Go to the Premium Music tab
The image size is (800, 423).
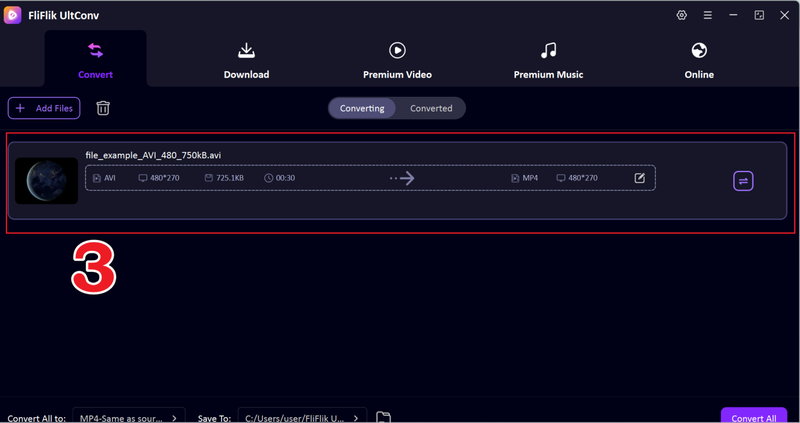[548, 60]
